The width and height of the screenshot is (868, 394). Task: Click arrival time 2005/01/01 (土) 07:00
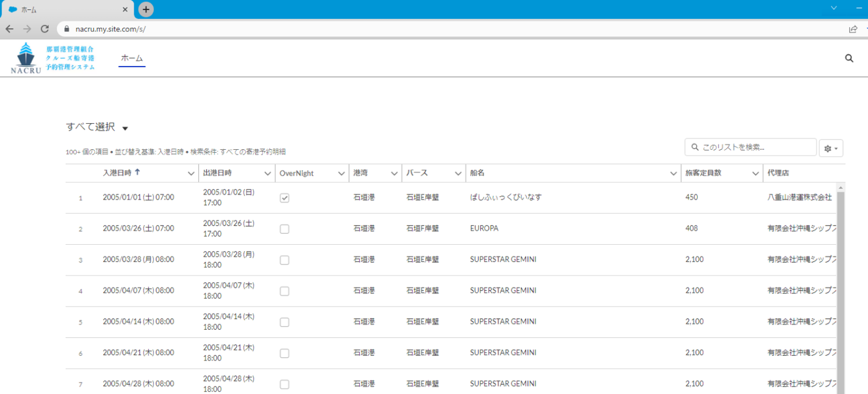138,197
